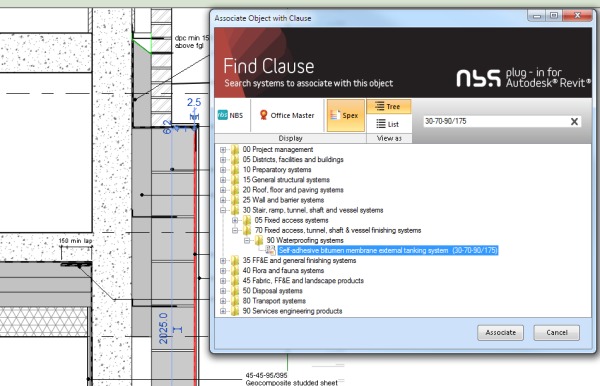This screenshot has width=600, height=386.
Task: Select the 00 Project management folder icon
Action: pos(235,149)
